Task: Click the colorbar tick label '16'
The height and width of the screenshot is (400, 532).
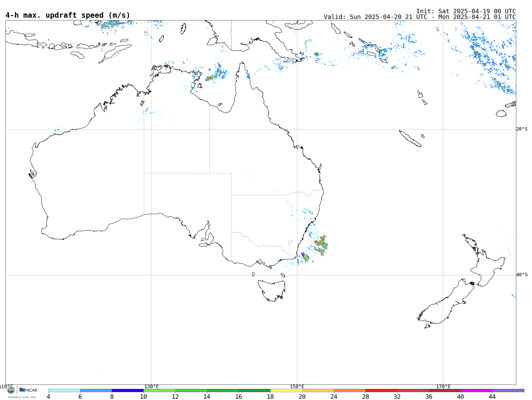Action: point(239,397)
